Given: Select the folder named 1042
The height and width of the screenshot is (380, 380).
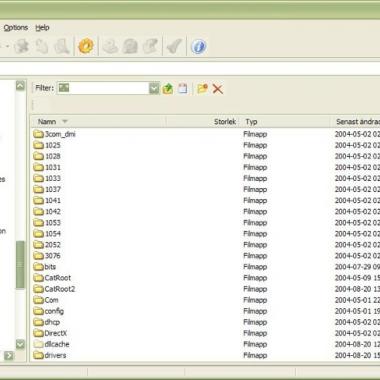Looking at the screenshot, I should tap(53, 211).
